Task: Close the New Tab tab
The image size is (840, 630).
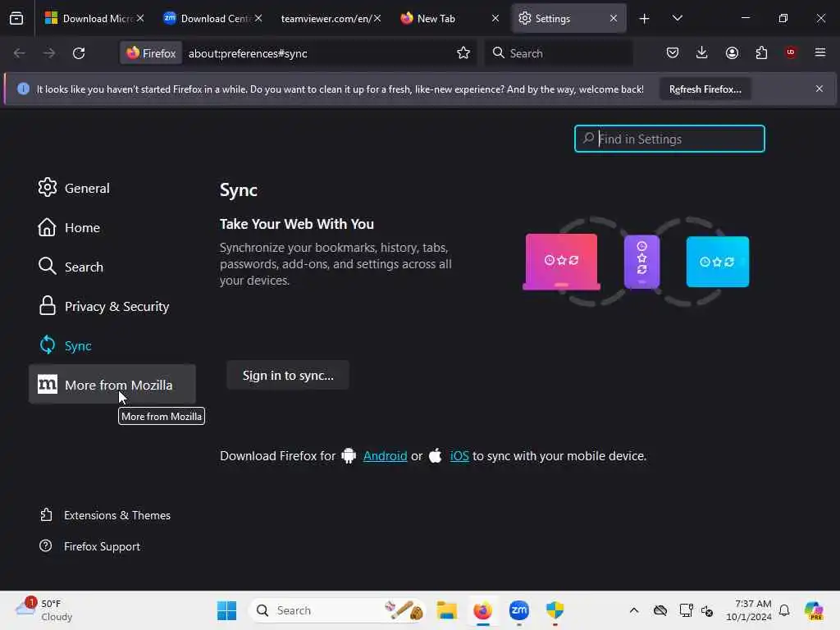Action: (x=495, y=18)
